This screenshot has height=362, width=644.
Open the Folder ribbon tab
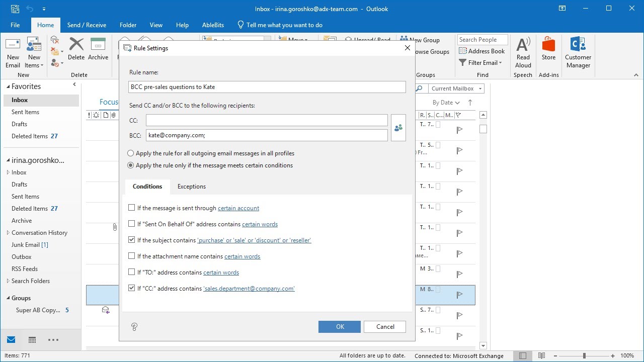[x=128, y=25]
